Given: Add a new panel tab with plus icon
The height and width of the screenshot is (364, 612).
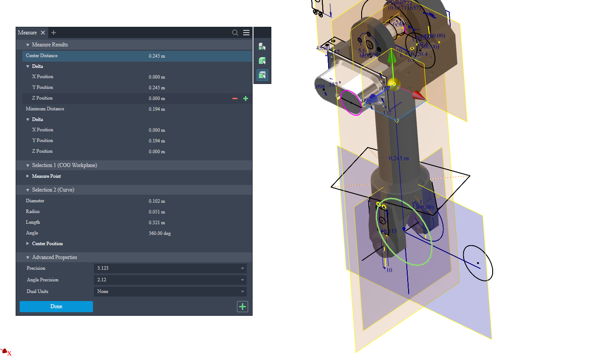Looking at the screenshot, I should 54,33.
